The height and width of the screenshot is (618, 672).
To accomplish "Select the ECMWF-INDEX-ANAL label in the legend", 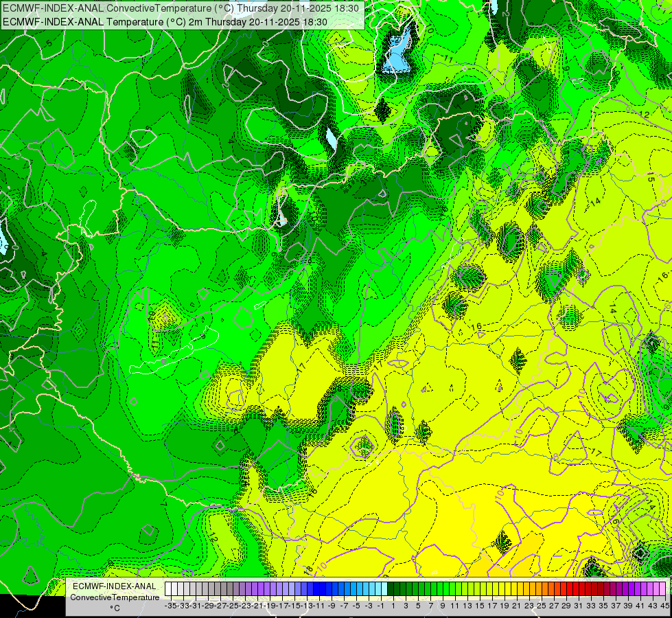I will click(115, 586).
